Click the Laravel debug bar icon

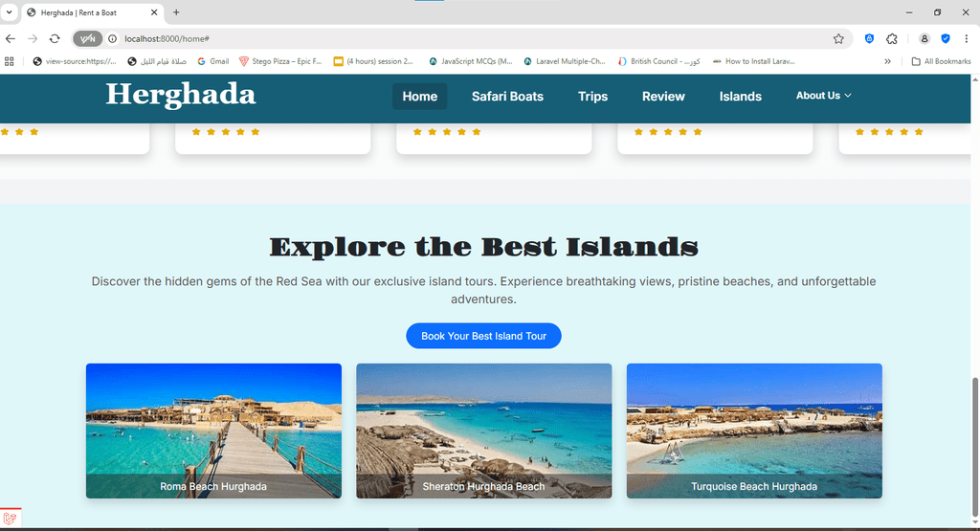[x=10, y=519]
